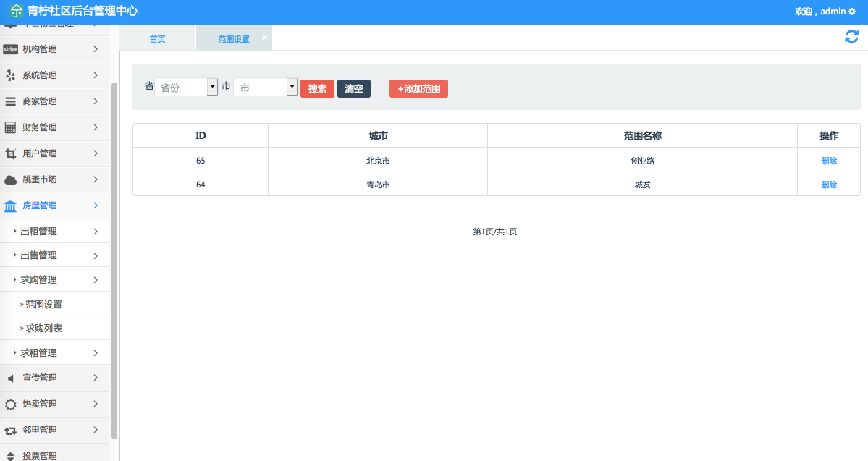Delete the 创业路 row
Screen dimensions: 868x461
point(829,161)
